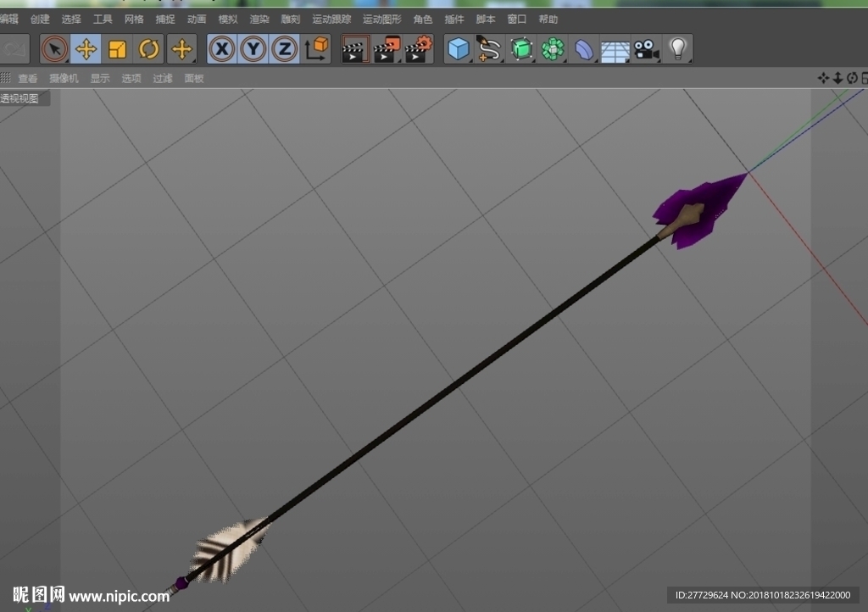This screenshot has height=612, width=868.
Task: Activate the Rotate tool
Action: (x=149, y=49)
